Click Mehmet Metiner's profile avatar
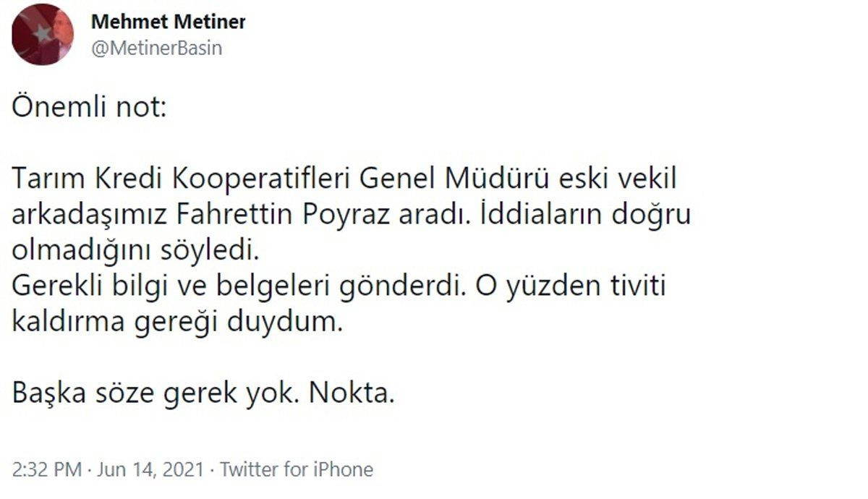The image size is (868, 499). click(42, 34)
